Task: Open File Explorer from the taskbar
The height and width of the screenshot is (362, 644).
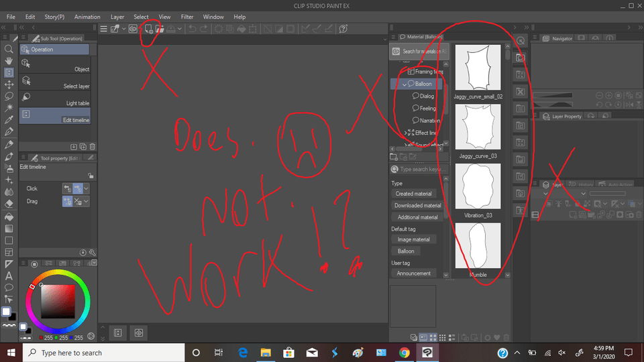Action: pyautogui.click(x=266, y=353)
